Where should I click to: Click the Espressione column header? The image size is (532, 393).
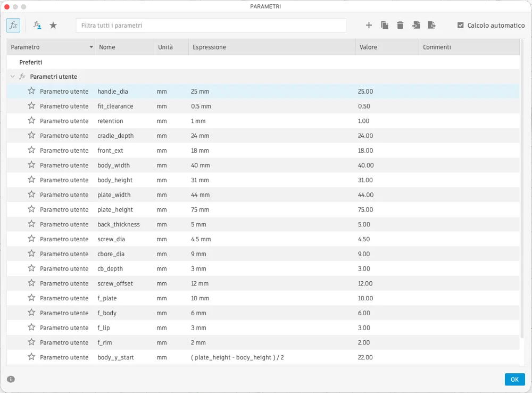point(272,47)
